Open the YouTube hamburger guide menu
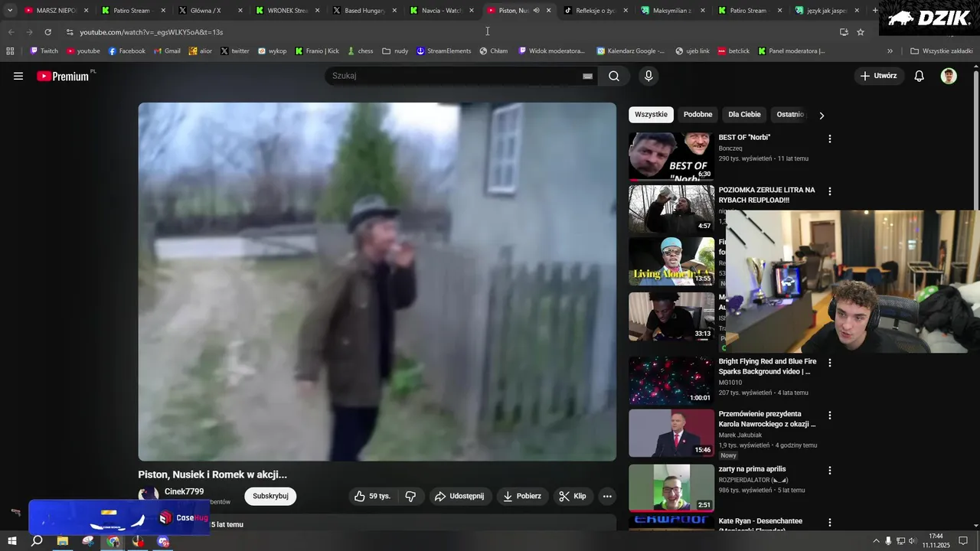This screenshot has height=551, width=980. [x=18, y=76]
